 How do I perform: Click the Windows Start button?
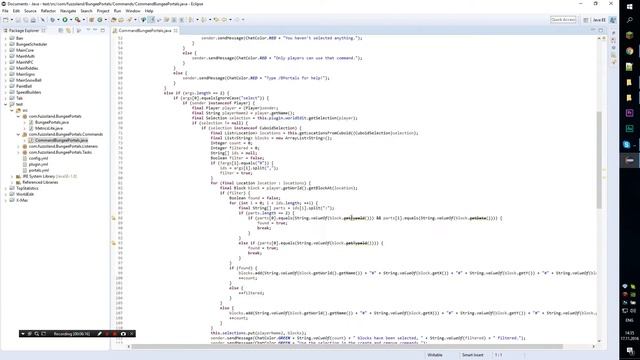point(629,7)
